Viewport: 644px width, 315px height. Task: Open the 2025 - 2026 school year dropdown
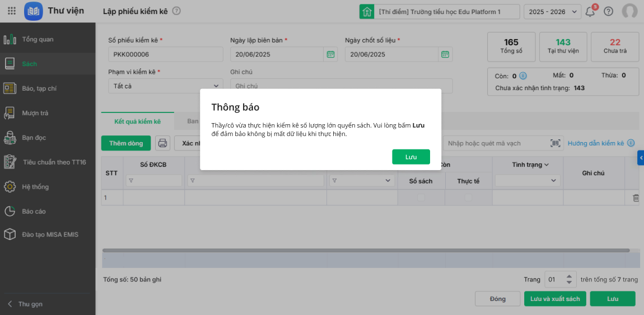552,12
